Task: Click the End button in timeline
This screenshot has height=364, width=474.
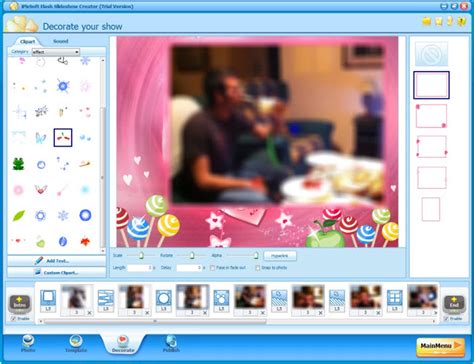Action: click(454, 303)
